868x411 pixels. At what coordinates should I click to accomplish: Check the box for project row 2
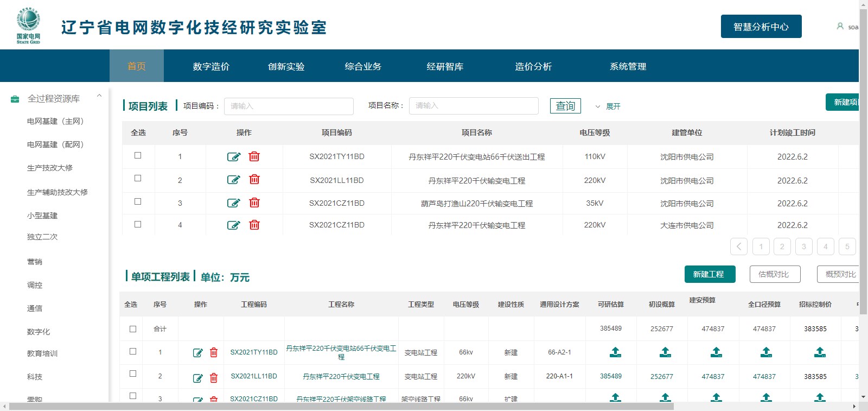coord(138,178)
